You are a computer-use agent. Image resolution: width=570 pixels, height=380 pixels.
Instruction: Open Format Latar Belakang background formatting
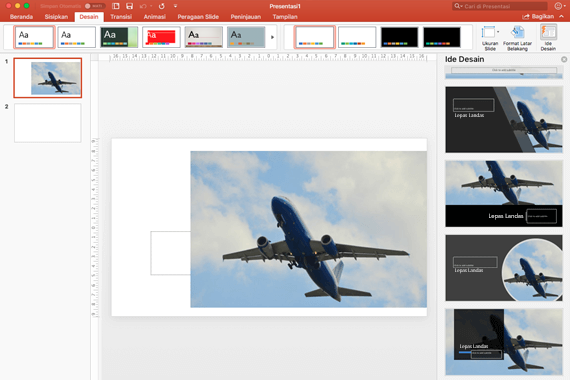point(517,38)
